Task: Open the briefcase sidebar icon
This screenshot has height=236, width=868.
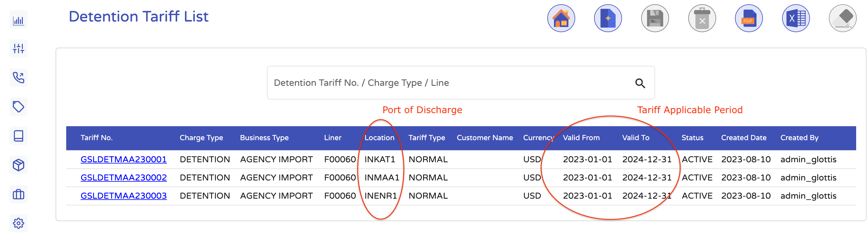Action: [x=19, y=194]
